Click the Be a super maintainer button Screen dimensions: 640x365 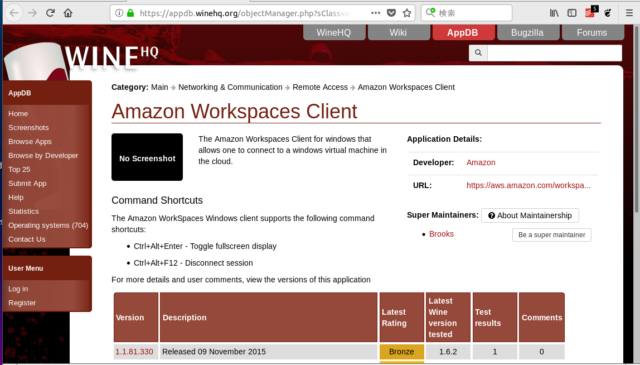(x=552, y=235)
